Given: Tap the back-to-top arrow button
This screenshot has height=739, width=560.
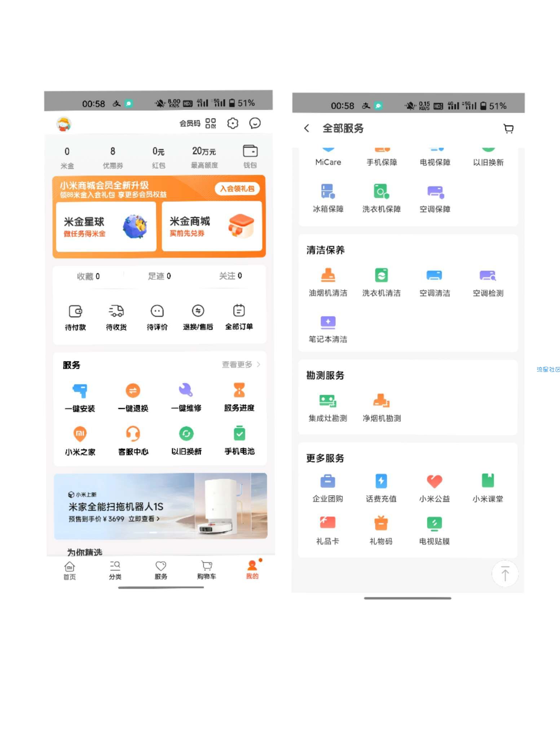Looking at the screenshot, I should [x=505, y=573].
